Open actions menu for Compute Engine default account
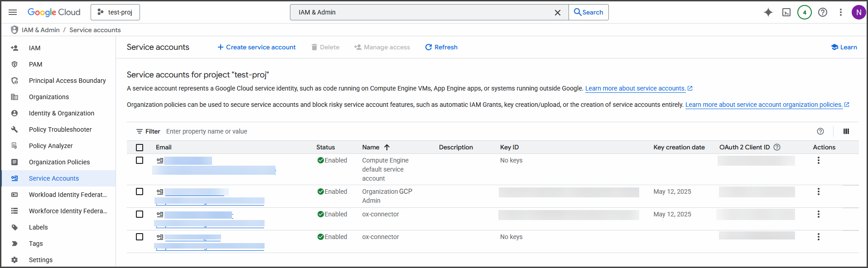 818,160
